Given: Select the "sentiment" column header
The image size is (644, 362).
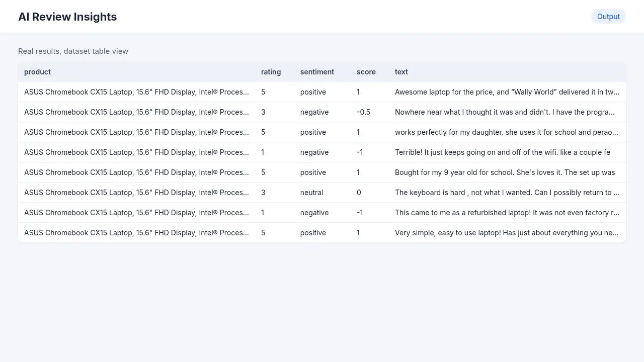Looking at the screenshot, I should pyautogui.click(x=317, y=72).
